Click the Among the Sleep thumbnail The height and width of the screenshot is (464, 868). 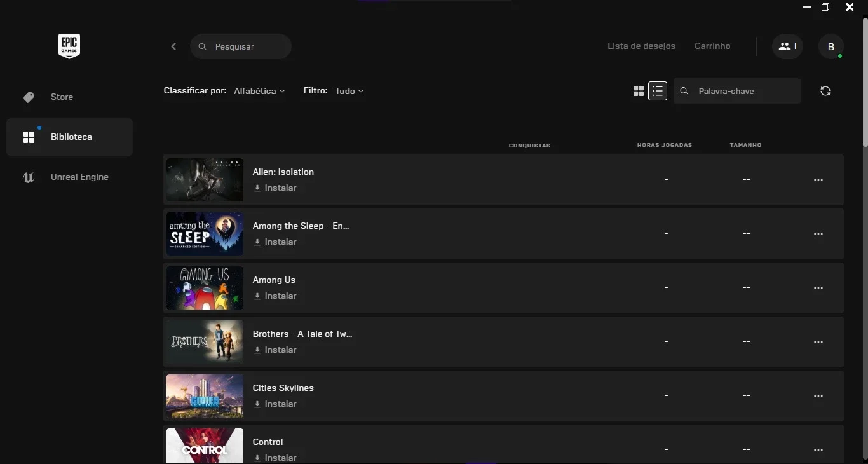205,234
